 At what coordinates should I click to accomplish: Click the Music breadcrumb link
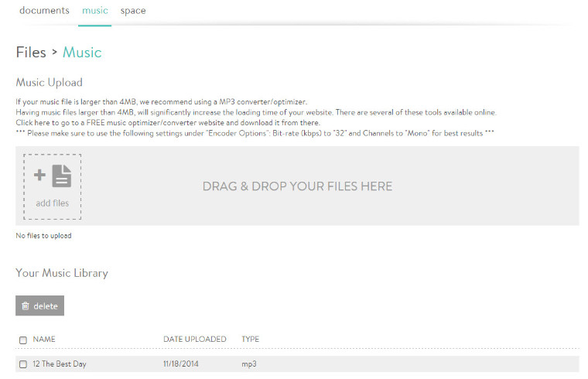pos(82,52)
